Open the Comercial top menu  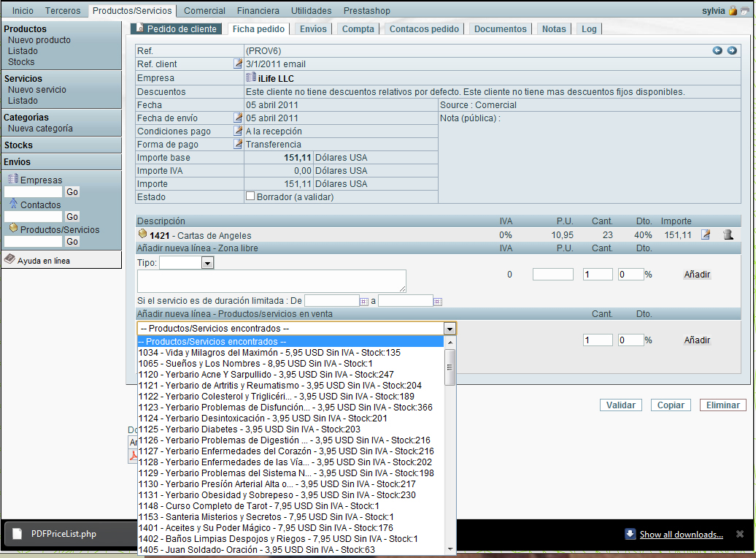(x=204, y=11)
